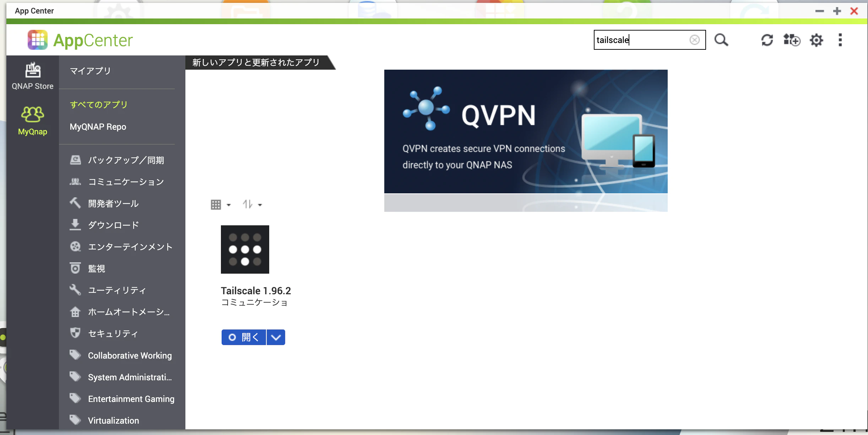Open the ホームオートメーション category
This screenshot has height=435, width=868.
[x=129, y=312]
